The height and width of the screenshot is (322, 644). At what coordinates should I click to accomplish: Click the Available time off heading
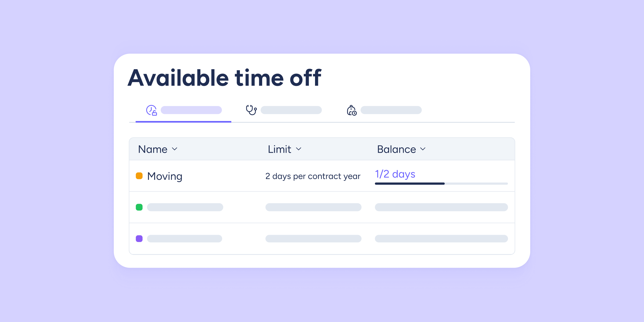coord(224,78)
